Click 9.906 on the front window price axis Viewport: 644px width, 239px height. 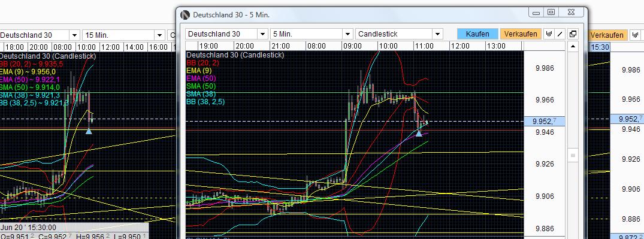pos(545,196)
